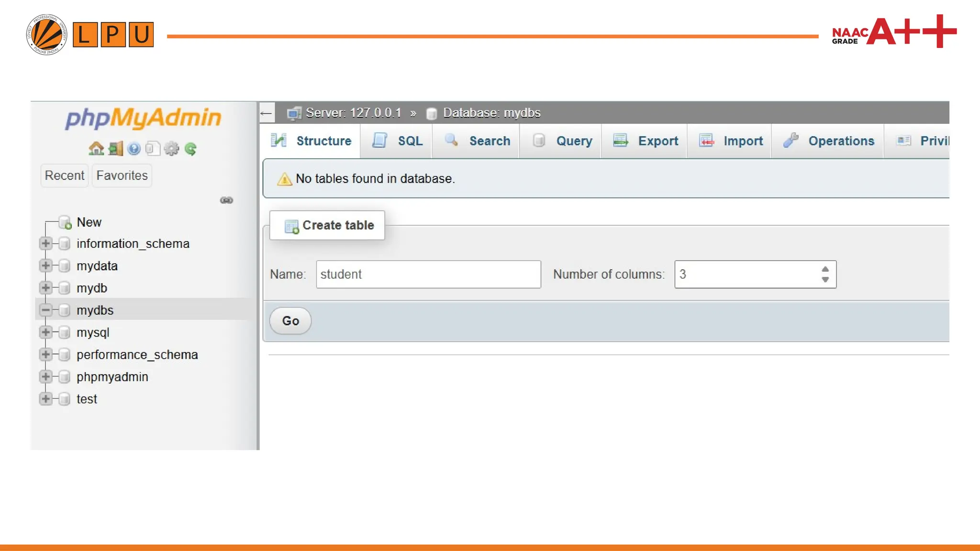The image size is (980, 551).
Task: Open the Export tab
Action: [645, 141]
